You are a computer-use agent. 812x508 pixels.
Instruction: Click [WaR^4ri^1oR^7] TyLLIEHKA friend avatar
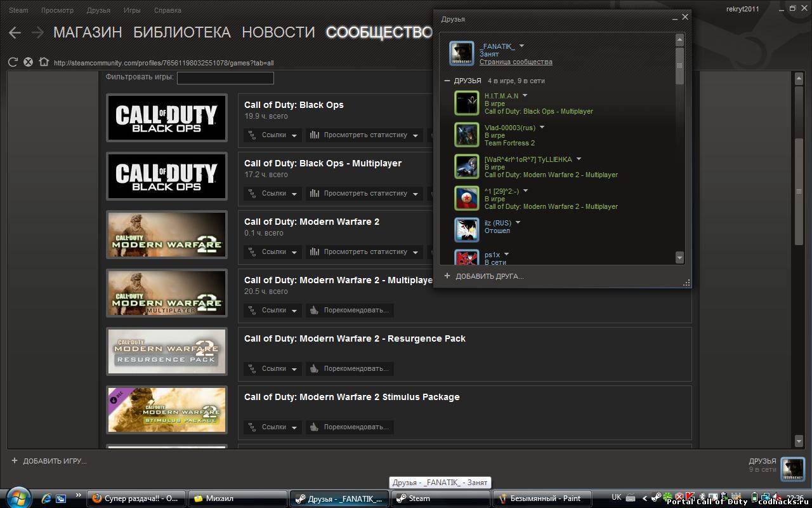point(467,166)
